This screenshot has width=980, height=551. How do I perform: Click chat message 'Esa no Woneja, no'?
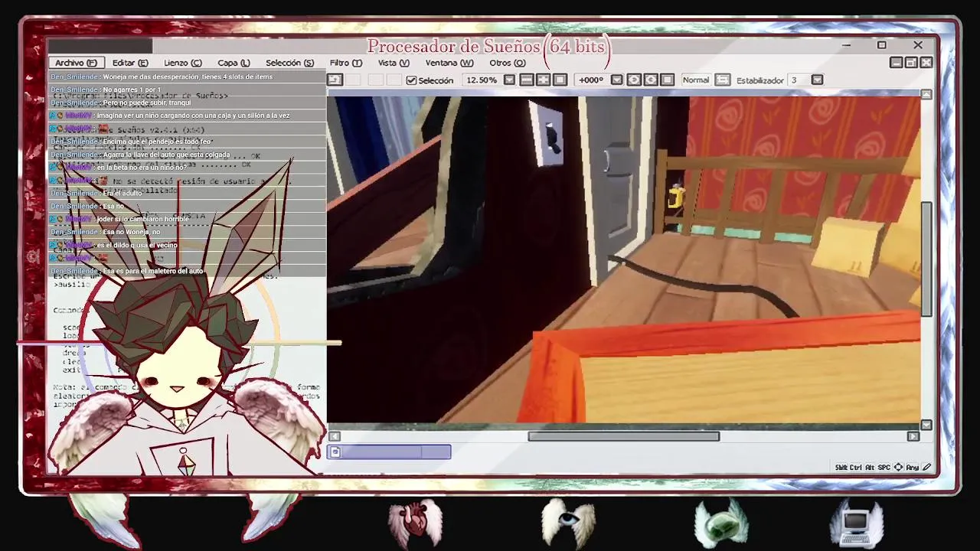tap(132, 232)
